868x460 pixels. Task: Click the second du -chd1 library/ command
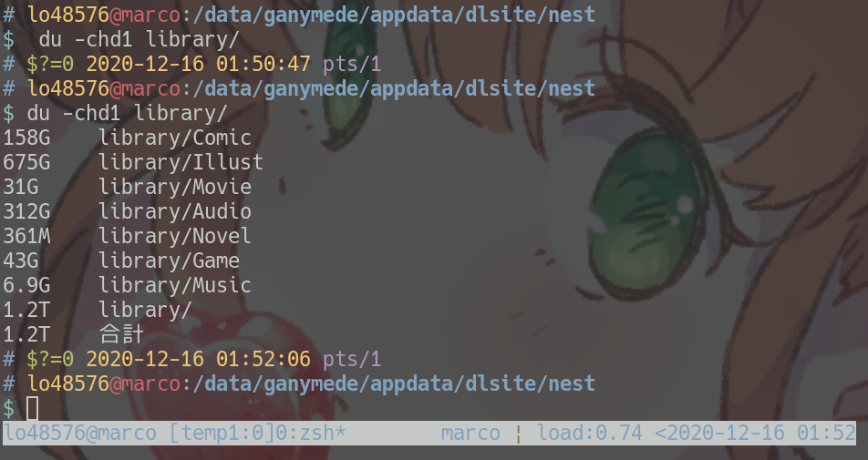[x=128, y=113]
